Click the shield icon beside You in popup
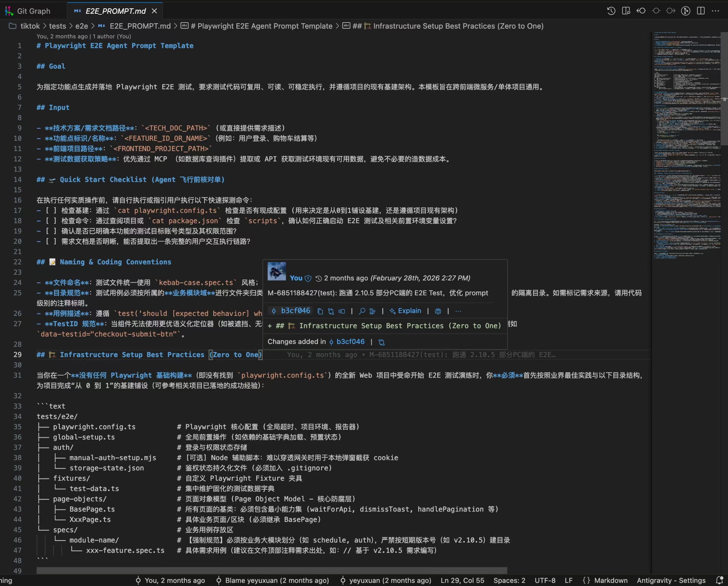The width and height of the screenshot is (728, 586). [x=308, y=278]
